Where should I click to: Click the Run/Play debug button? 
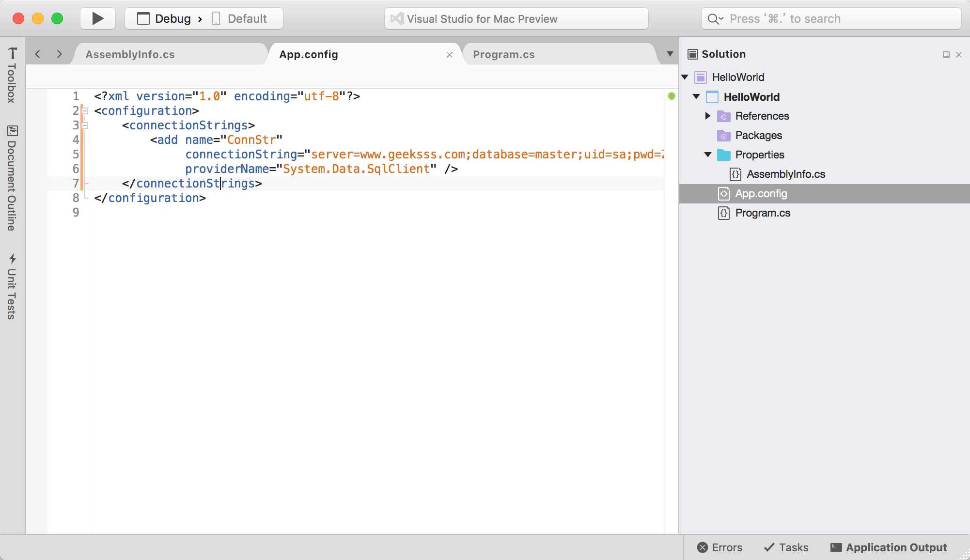pos(97,18)
